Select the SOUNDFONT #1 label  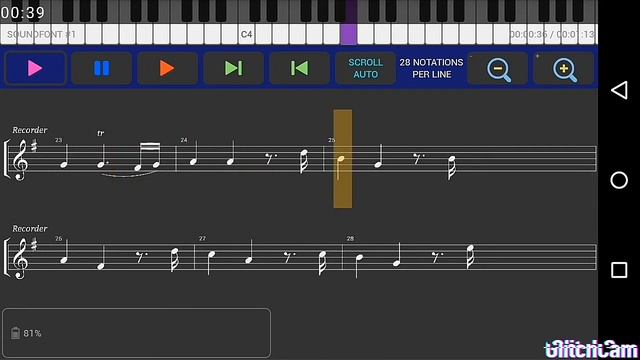tap(41, 34)
